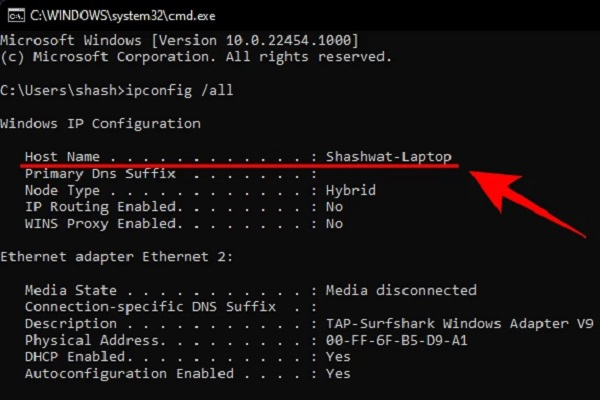600x400 pixels.
Task: Click the 'Host Name' label
Action: click(x=62, y=157)
